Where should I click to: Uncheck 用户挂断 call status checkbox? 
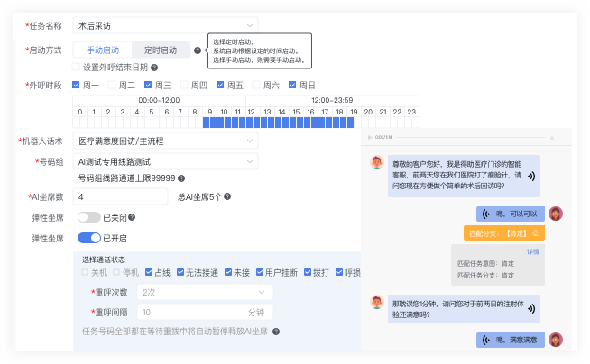coord(260,272)
